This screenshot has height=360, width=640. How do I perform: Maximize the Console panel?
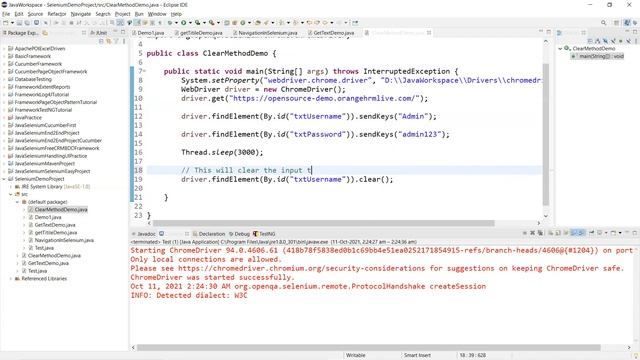(x=635, y=233)
